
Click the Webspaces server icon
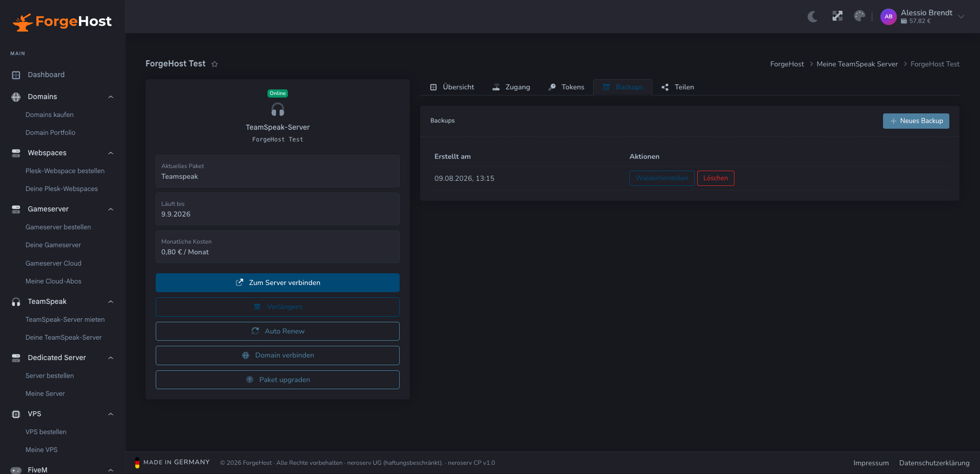tap(16, 153)
